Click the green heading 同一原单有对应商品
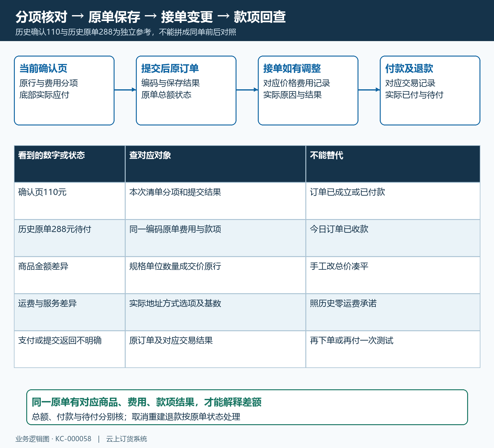The width and height of the screenshot is (494, 448). point(147,402)
